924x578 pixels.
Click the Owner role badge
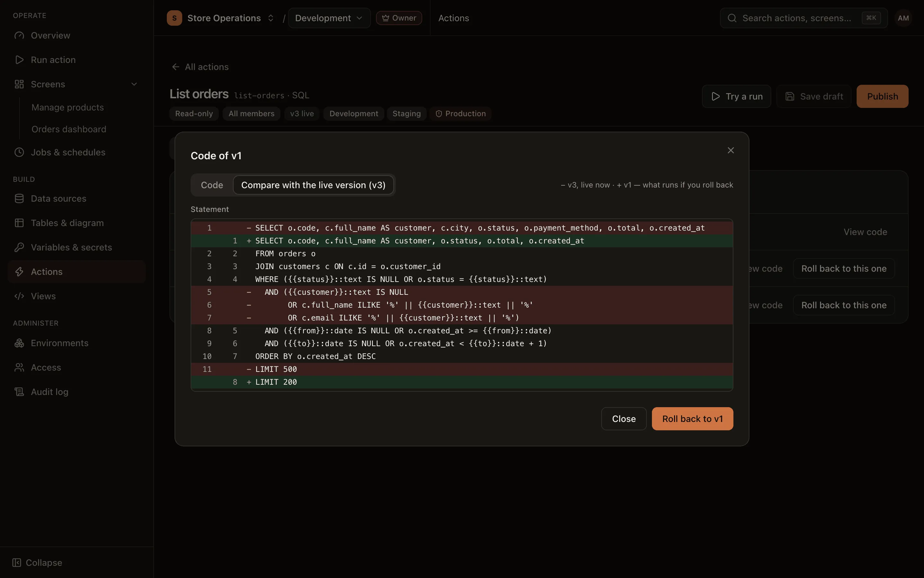pyautogui.click(x=399, y=18)
